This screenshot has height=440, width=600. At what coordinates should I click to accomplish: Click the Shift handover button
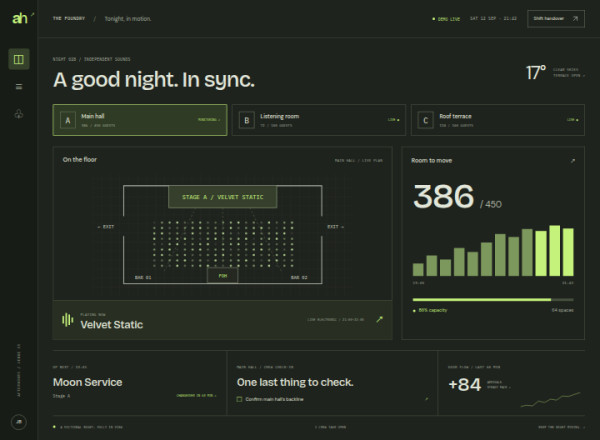[x=556, y=19]
